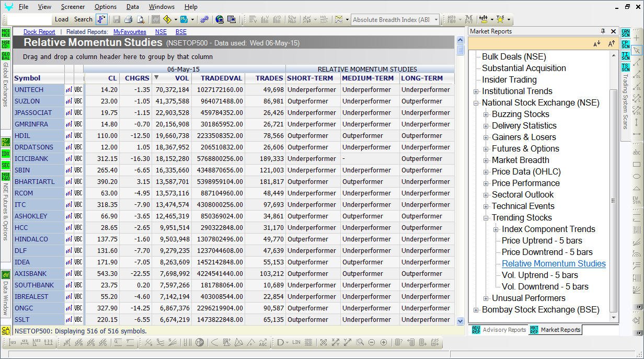
Task: Expand the Buzzing Stocks node
Action: point(486,114)
